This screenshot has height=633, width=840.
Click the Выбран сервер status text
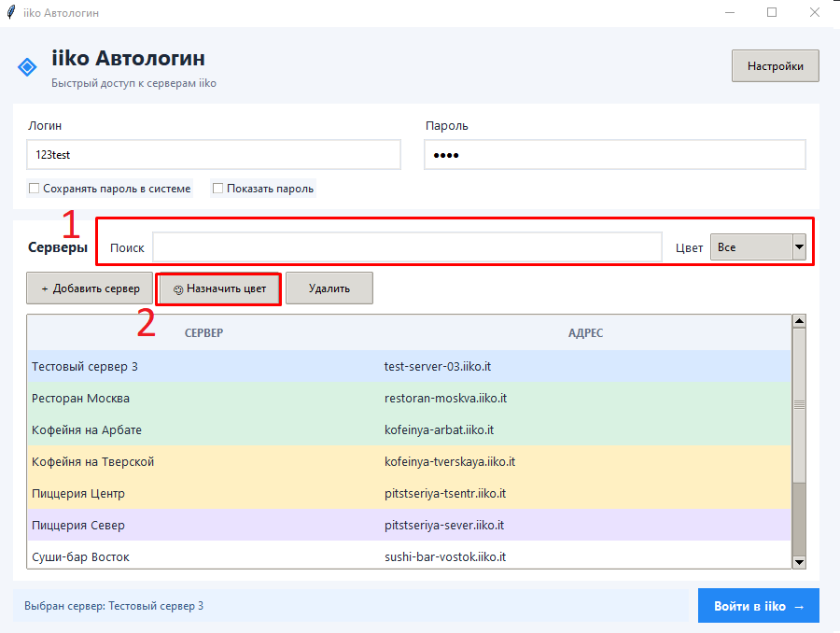[114, 606]
